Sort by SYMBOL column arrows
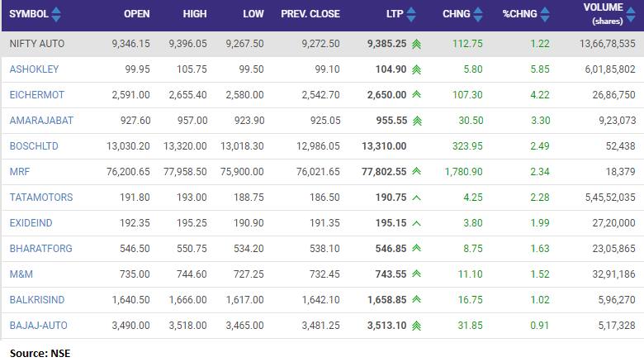This screenshot has width=644, height=362. click(x=56, y=14)
